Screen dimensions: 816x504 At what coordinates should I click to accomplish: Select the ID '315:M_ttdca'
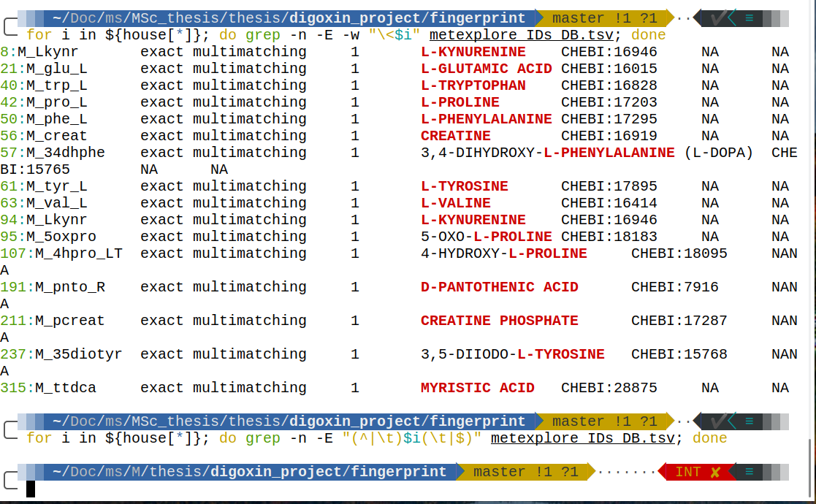click(48, 388)
